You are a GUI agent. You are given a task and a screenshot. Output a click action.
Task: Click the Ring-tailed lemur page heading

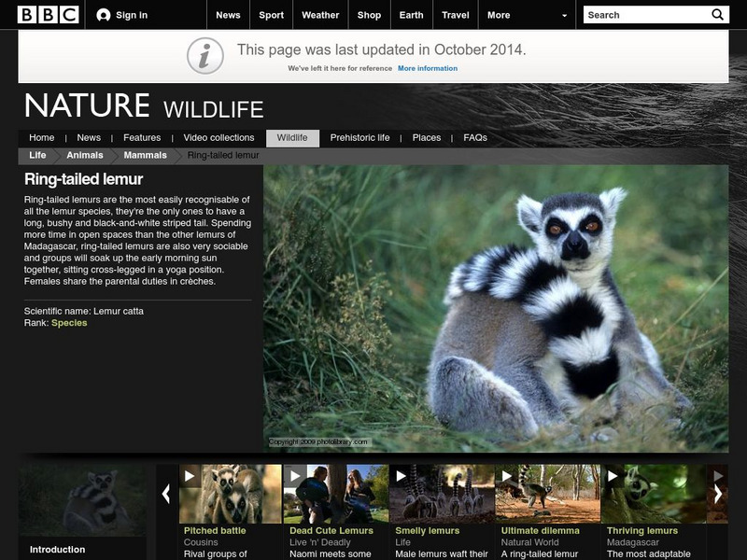(83, 179)
